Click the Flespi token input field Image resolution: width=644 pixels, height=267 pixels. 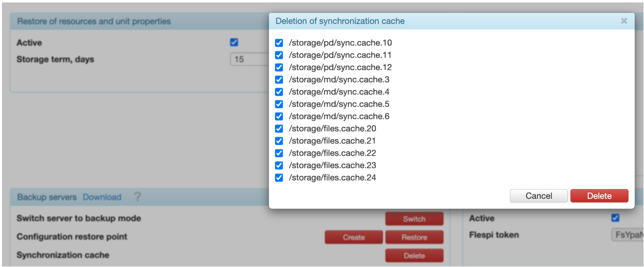tap(627, 235)
